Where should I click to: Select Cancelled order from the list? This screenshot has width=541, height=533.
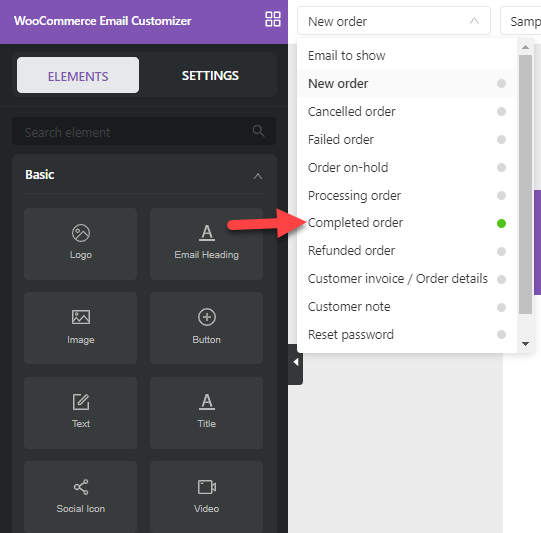(x=407, y=111)
